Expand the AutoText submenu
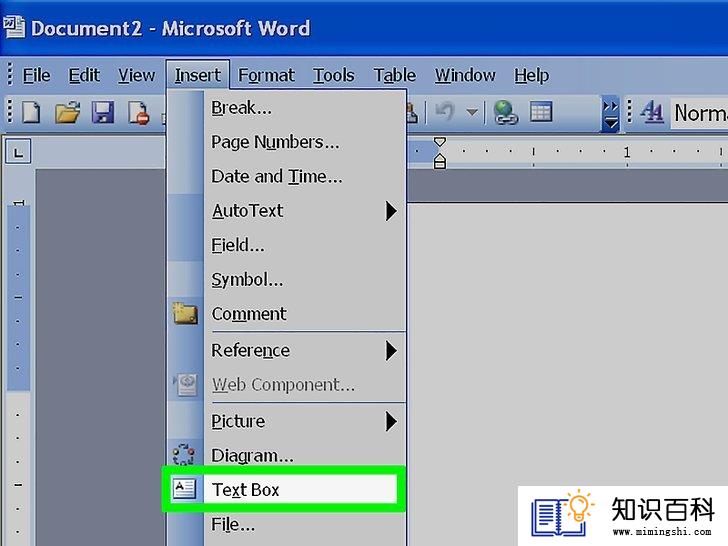 (286, 211)
